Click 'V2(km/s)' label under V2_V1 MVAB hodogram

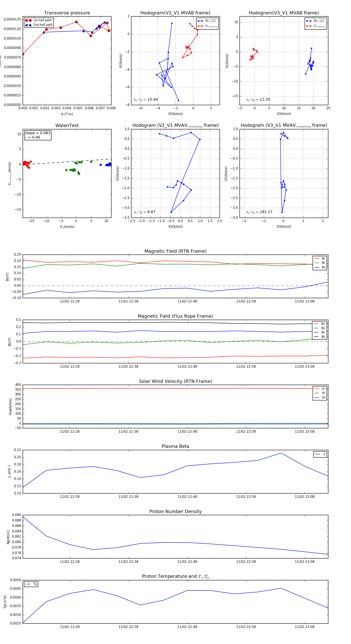(x=175, y=114)
